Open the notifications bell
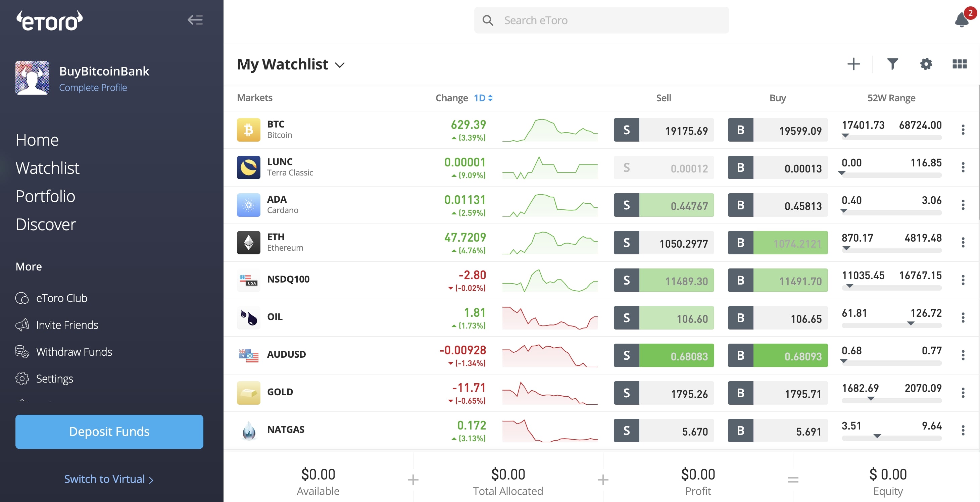The width and height of the screenshot is (980, 502). point(963,20)
